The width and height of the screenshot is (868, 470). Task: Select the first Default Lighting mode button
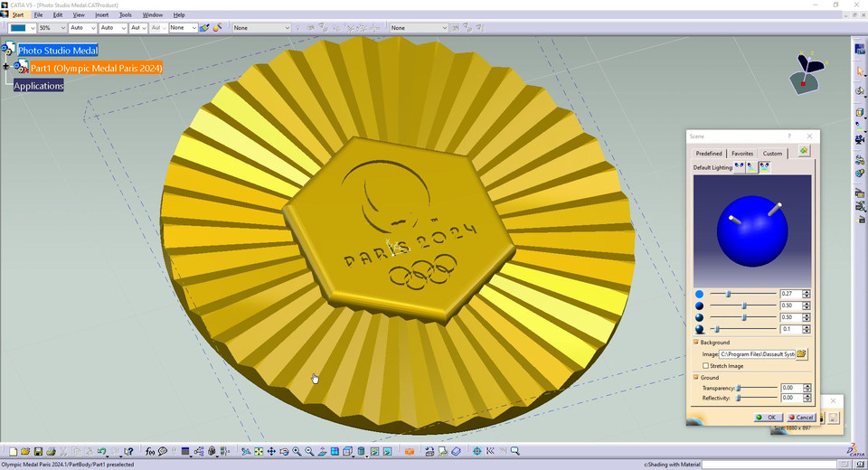(x=739, y=166)
